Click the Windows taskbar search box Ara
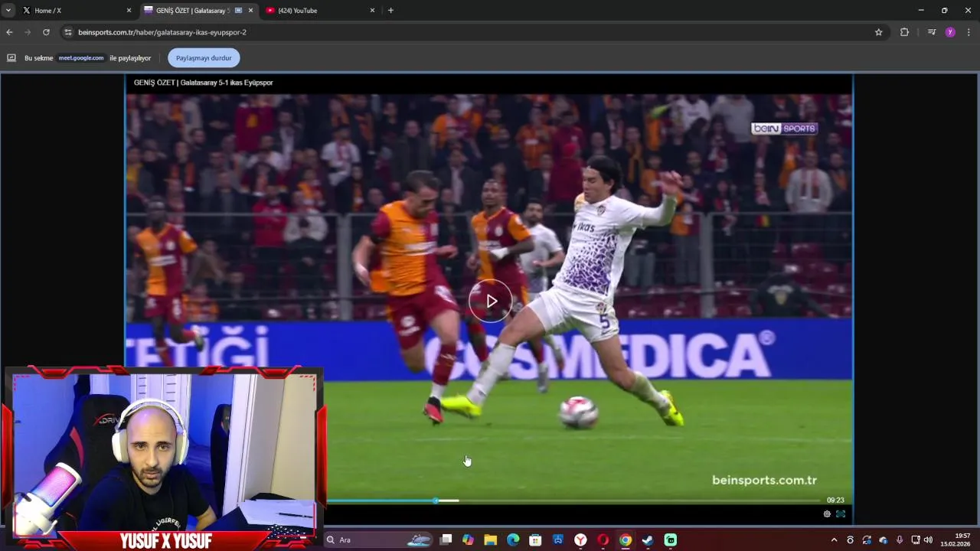Image resolution: width=980 pixels, height=551 pixels. [x=380, y=540]
